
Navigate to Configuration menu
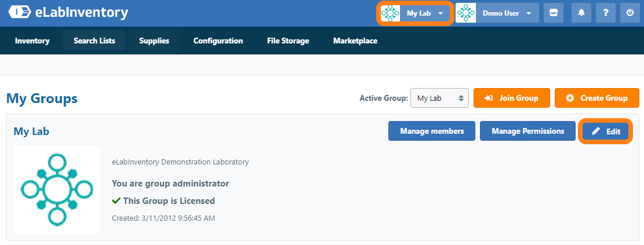click(218, 41)
